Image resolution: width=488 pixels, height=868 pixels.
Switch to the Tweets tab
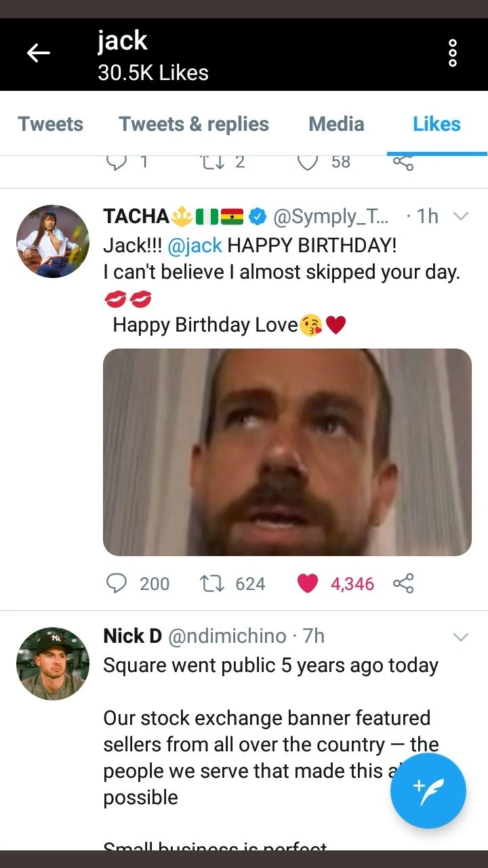tap(51, 124)
